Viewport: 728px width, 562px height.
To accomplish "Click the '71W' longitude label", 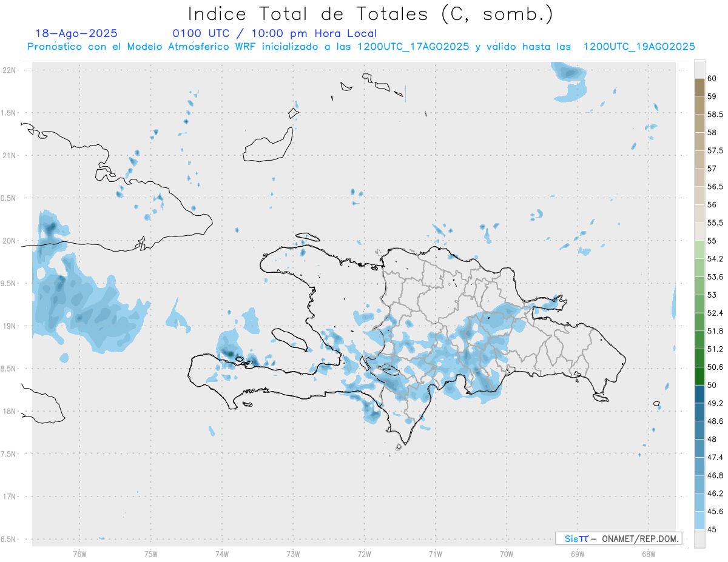I will [x=435, y=554].
